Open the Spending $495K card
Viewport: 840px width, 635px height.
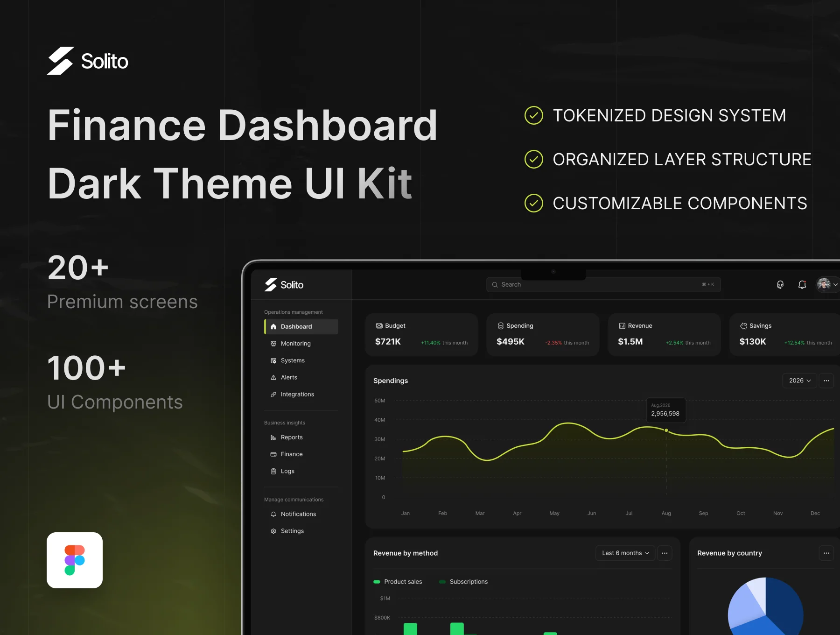tap(543, 335)
